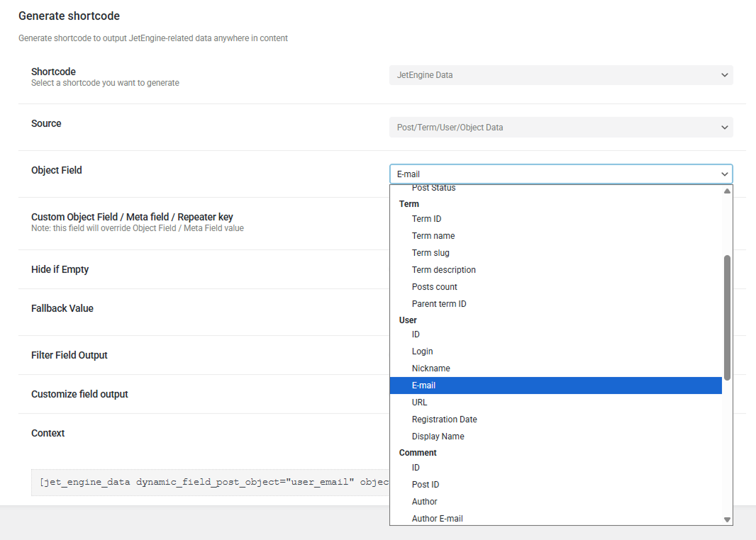Click the Term group header in list
Viewport: 756px width, 540px height.
[409, 204]
